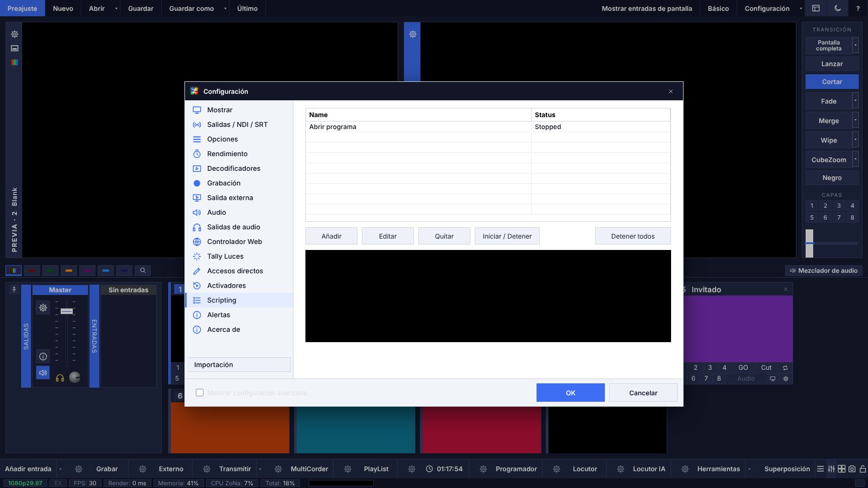The image size is (868, 488).
Task: Open the Alertas settings page
Action: [x=239, y=315]
